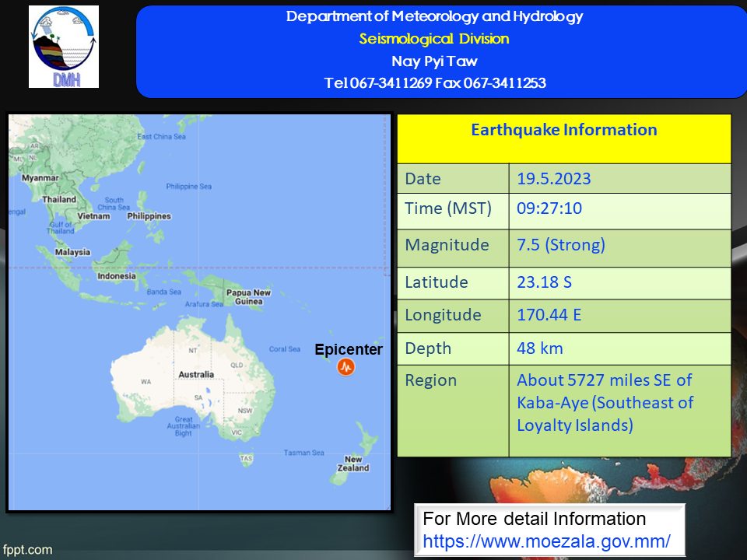The height and width of the screenshot is (560, 747).
Task: Click the fppt.com watermark text
Action: pyautogui.click(x=26, y=550)
